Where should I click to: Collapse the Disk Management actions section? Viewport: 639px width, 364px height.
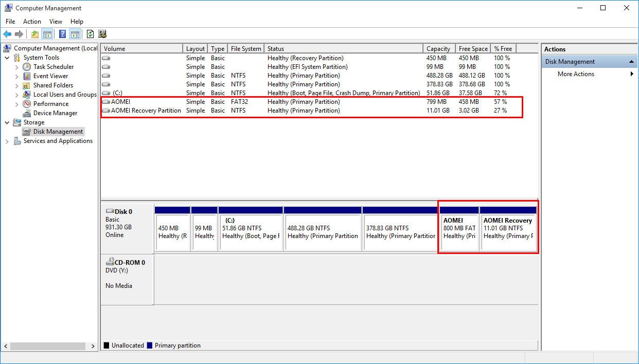(x=632, y=62)
